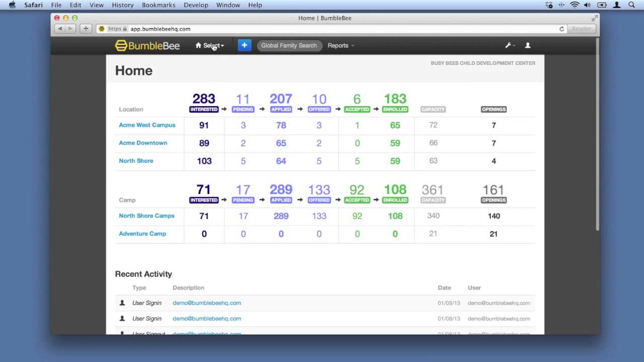The image size is (644, 362).
Task: Click North Shore applied count 64
Action: coord(281,161)
